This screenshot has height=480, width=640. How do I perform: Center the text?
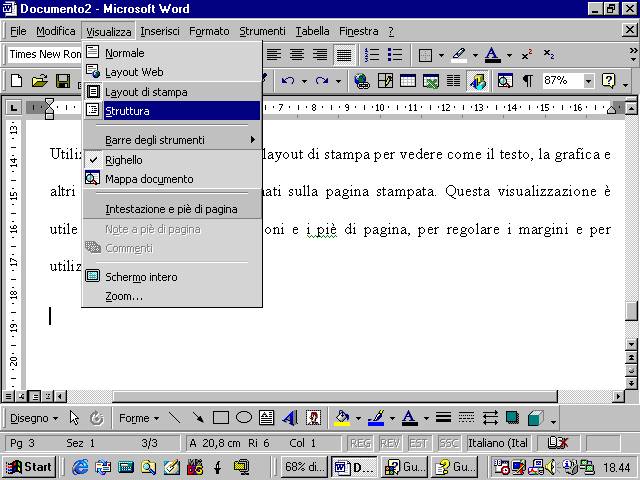click(x=297, y=55)
